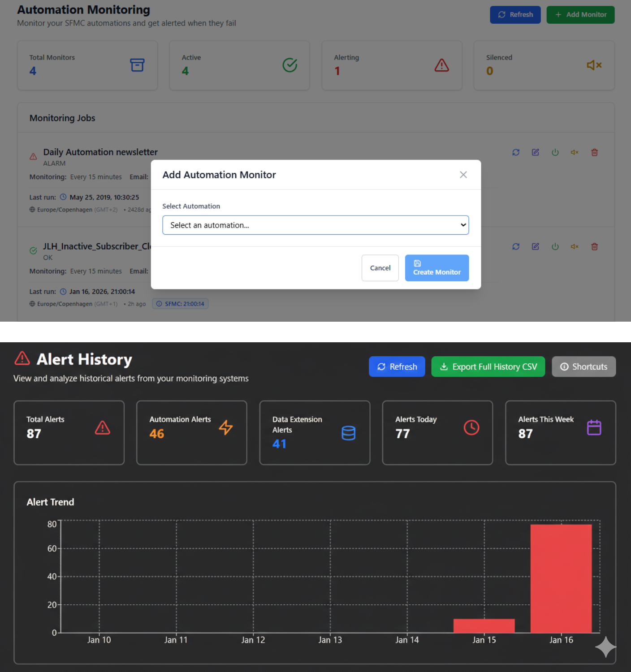Close the Add Automation Monitor dialog

pos(463,175)
